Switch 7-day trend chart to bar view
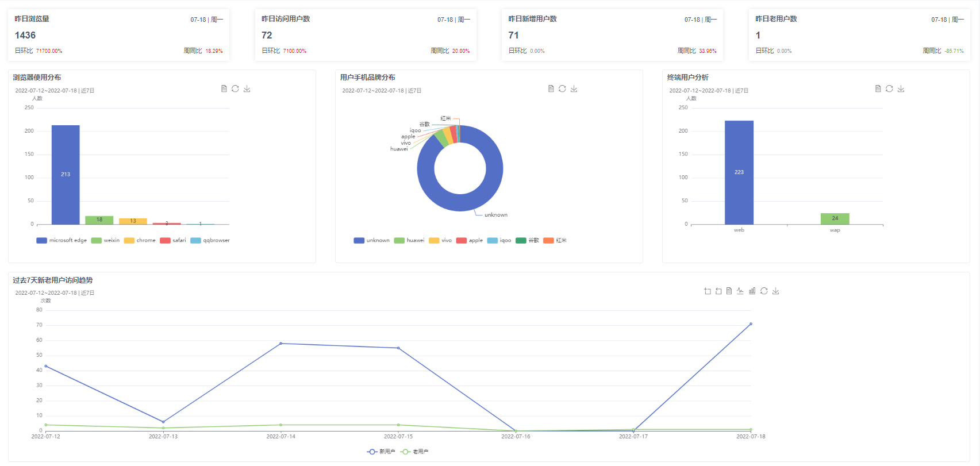This screenshot has width=980, height=466. click(752, 291)
